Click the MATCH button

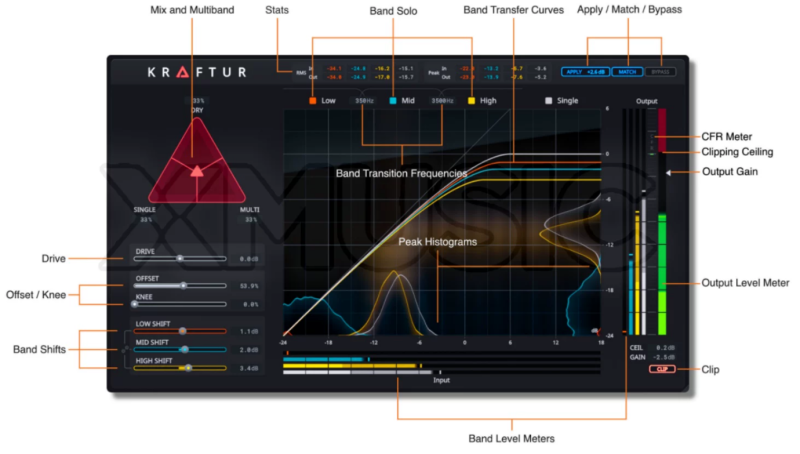627,72
